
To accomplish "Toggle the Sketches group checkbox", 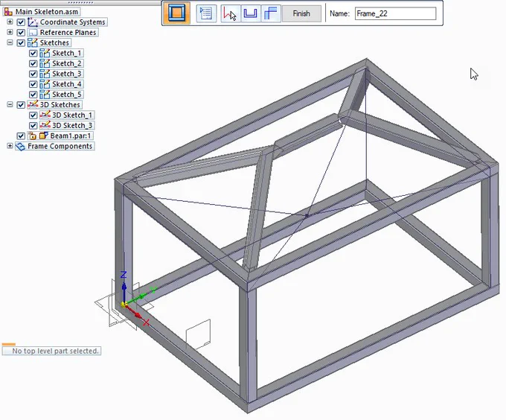I will pos(21,43).
